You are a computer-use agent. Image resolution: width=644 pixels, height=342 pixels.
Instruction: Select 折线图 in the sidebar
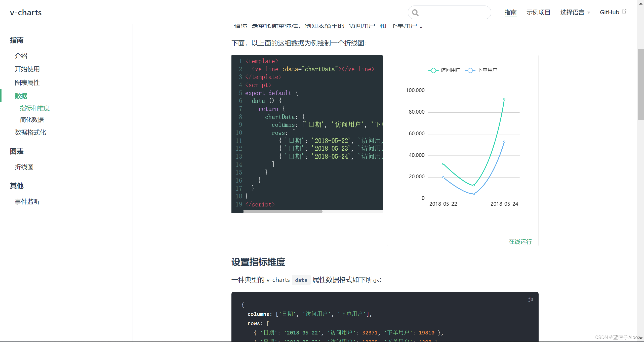click(24, 167)
